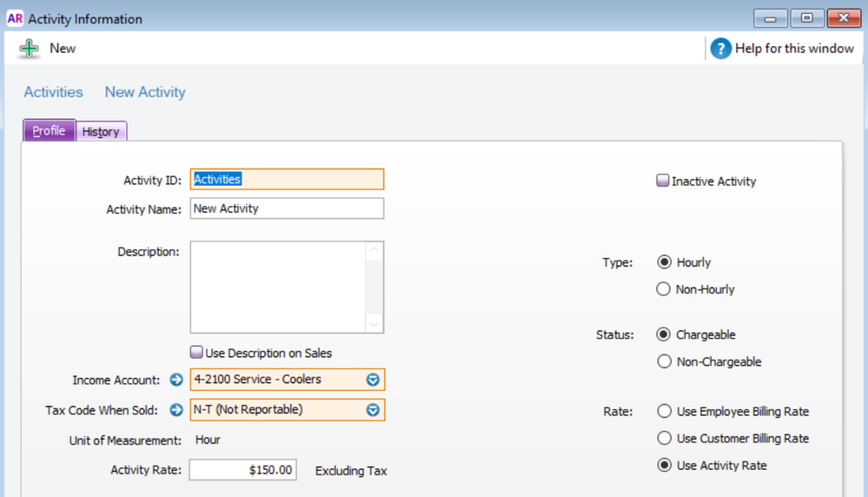The width and height of the screenshot is (868, 497).
Task: Select Use Customer Billing Rate
Action: [x=664, y=438]
